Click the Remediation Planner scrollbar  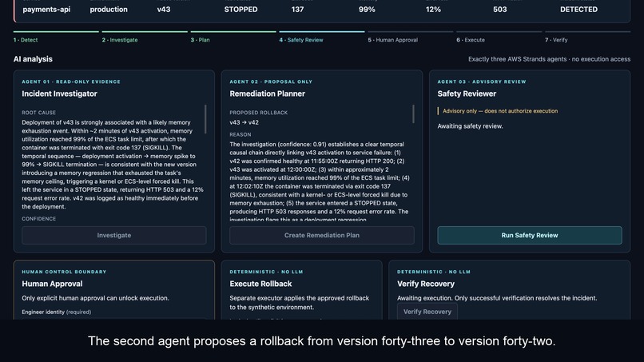click(x=413, y=113)
